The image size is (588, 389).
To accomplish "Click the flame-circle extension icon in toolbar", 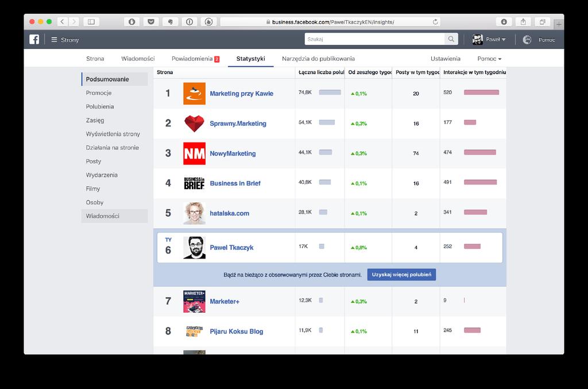I will click(x=209, y=22).
